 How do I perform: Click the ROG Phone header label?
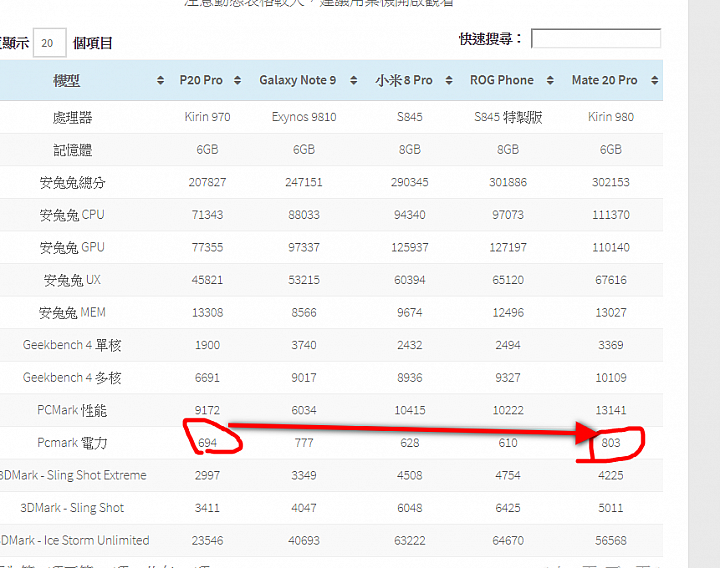(501, 80)
